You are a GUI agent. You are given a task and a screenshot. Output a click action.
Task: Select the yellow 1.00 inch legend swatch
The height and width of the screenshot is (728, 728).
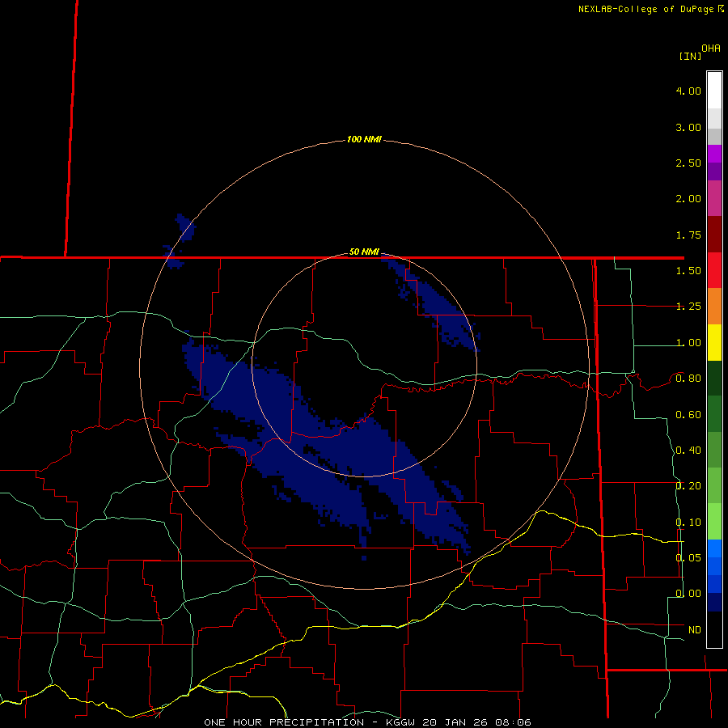pyautogui.click(x=714, y=342)
